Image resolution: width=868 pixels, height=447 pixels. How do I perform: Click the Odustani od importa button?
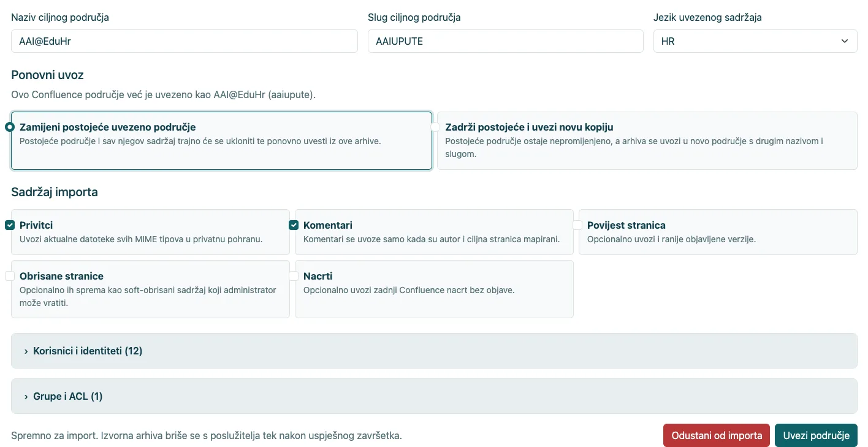pyautogui.click(x=717, y=435)
